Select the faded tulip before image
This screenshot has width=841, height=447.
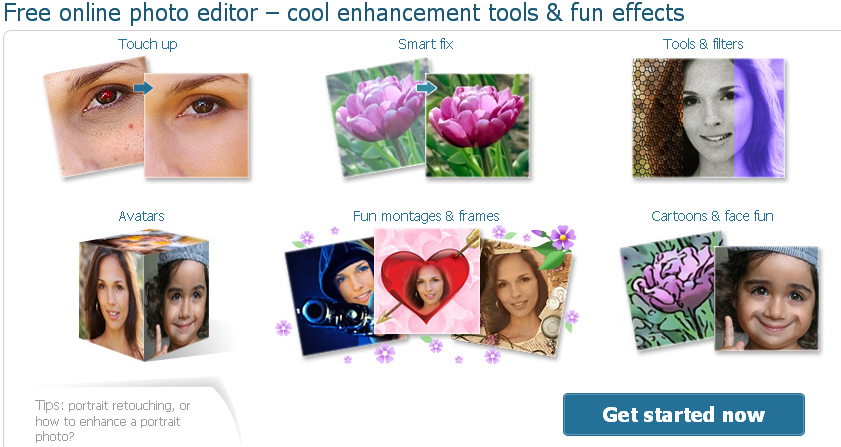tap(375, 119)
